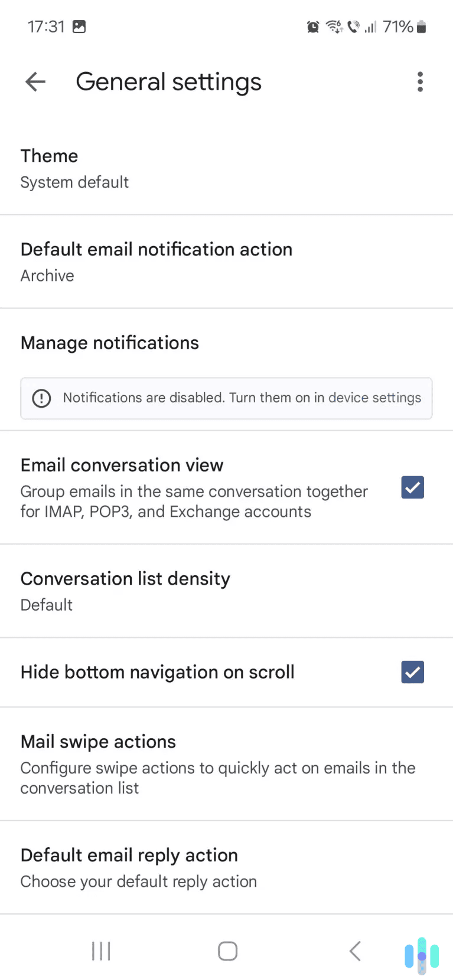Image resolution: width=453 pixels, height=980 pixels.
Task: Open the three-dot overflow menu
Action: coord(420,81)
